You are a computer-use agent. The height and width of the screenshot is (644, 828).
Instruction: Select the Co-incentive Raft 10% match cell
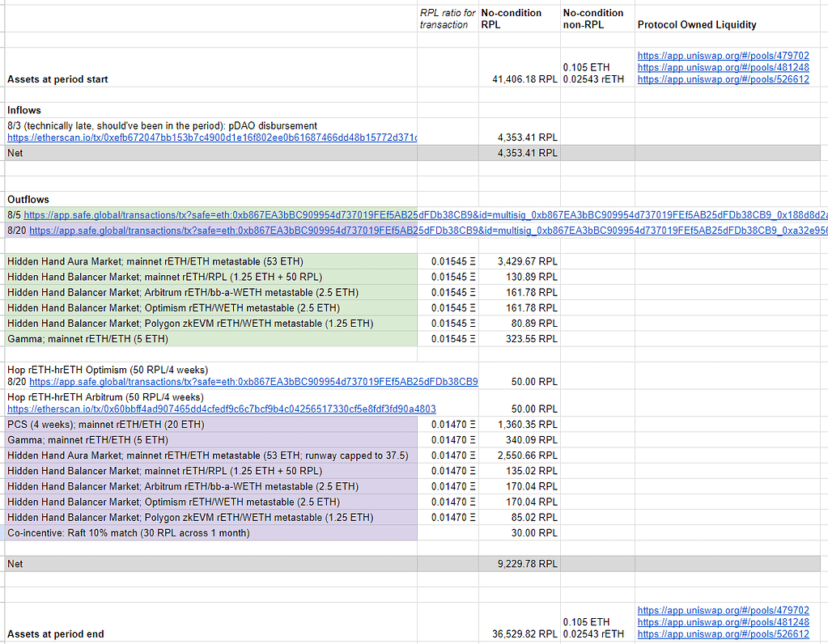(130, 533)
